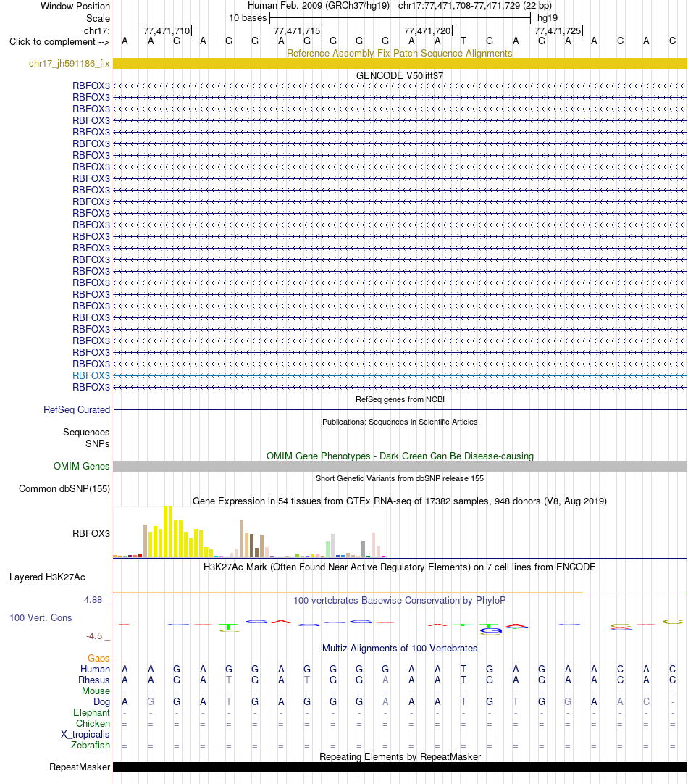Click the 10-base scale bar line
The width and height of the screenshot is (688, 784).
[x=400, y=19]
